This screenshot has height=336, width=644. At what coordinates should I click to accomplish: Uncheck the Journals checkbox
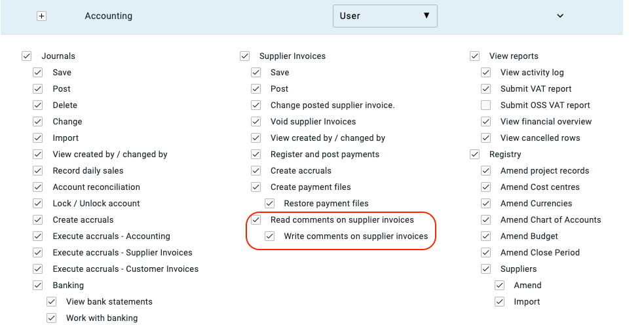tap(27, 56)
